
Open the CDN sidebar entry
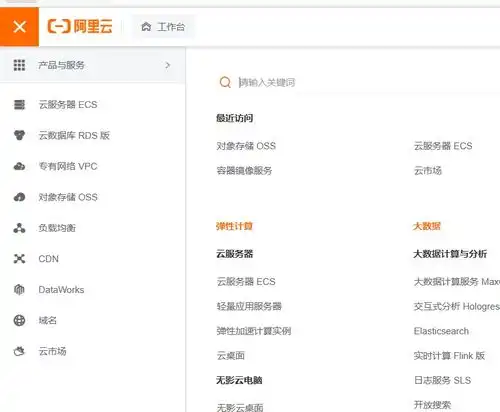click(49, 259)
